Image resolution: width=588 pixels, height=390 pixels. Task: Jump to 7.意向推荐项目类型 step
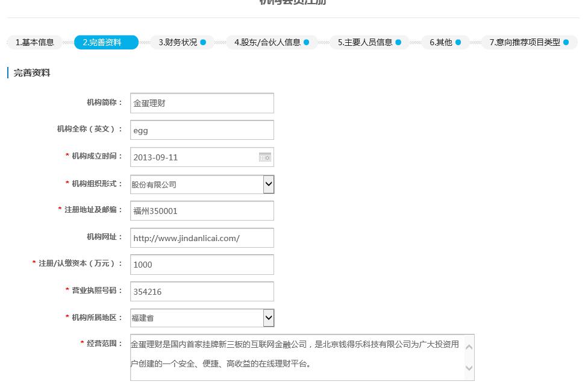[x=525, y=42]
